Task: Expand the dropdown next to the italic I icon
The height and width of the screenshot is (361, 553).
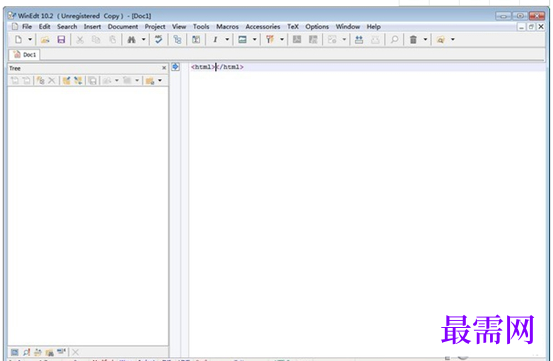Action: pyautogui.click(x=227, y=39)
